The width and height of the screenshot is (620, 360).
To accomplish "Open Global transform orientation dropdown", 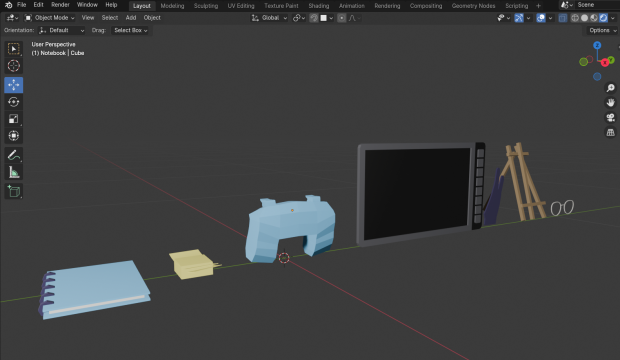I will (269, 18).
